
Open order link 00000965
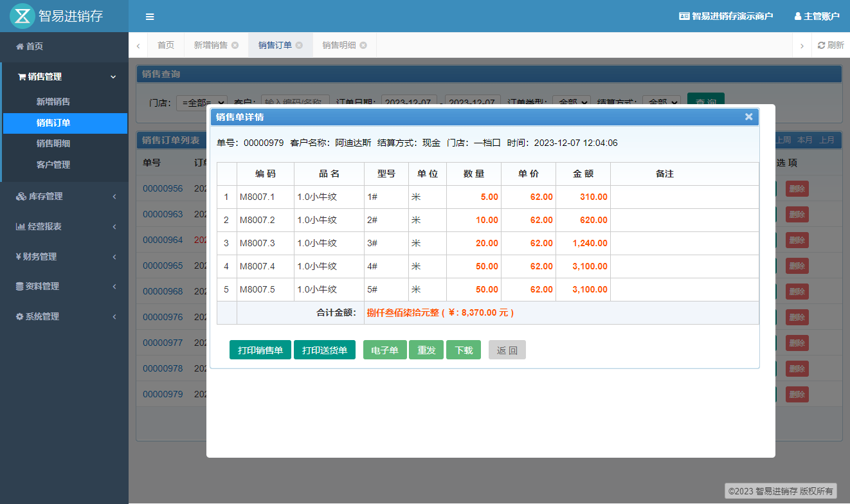(163, 265)
